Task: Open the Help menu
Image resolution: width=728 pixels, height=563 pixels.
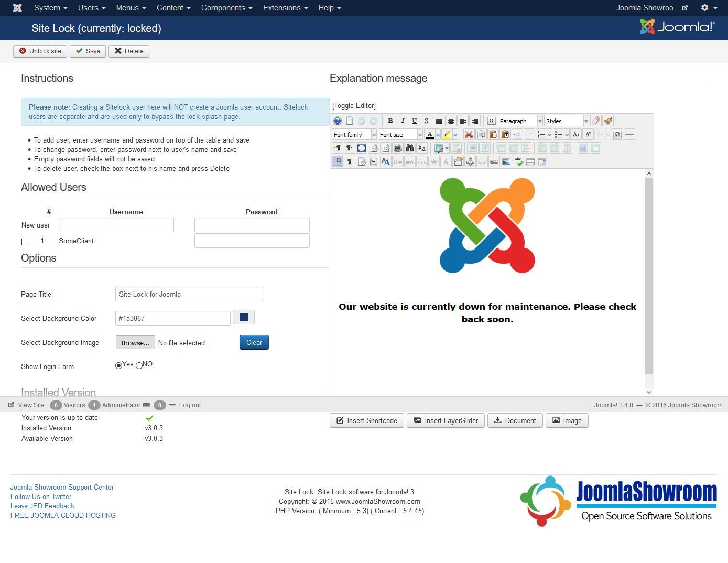Action: (x=330, y=8)
